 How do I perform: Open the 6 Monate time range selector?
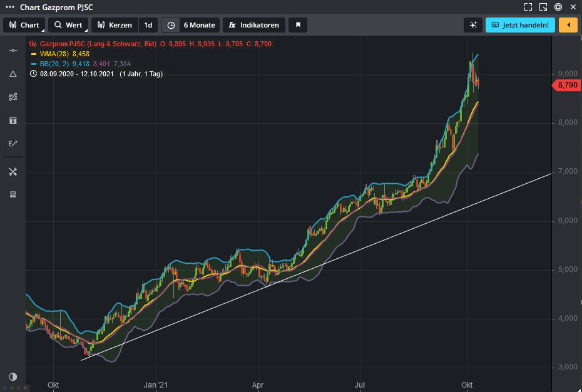point(191,25)
